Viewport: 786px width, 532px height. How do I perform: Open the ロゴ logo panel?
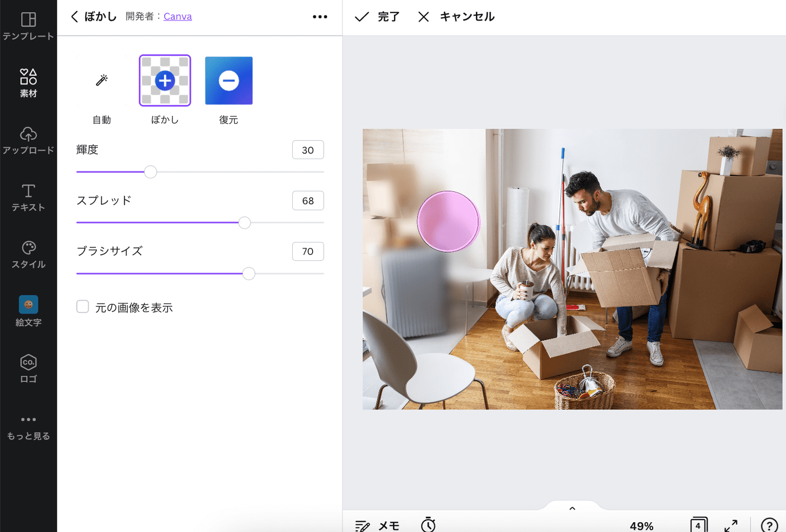coord(28,368)
